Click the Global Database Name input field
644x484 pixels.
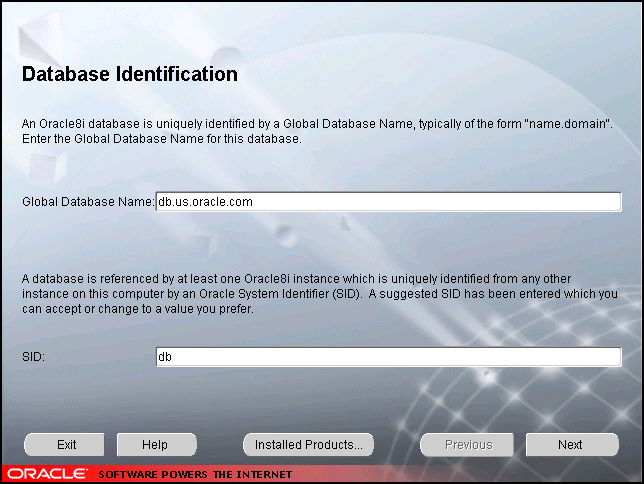click(x=389, y=202)
